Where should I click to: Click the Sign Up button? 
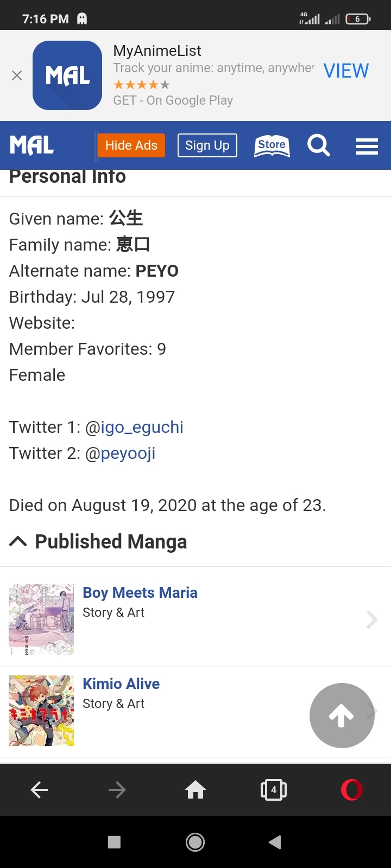click(207, 145)
